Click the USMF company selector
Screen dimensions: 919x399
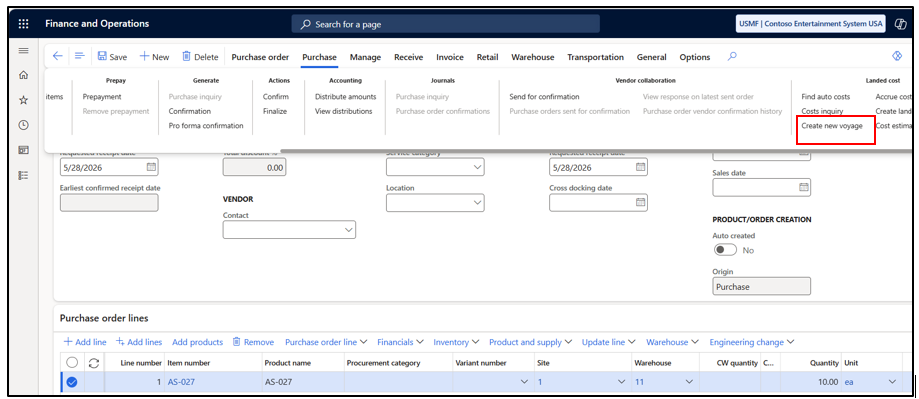[x=811, y=24]
